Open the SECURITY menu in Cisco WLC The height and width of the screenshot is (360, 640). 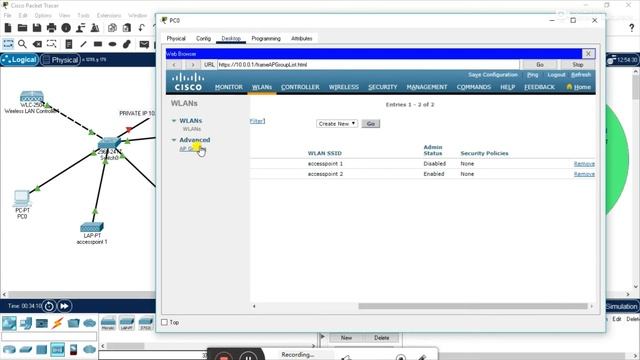(382, 87)
